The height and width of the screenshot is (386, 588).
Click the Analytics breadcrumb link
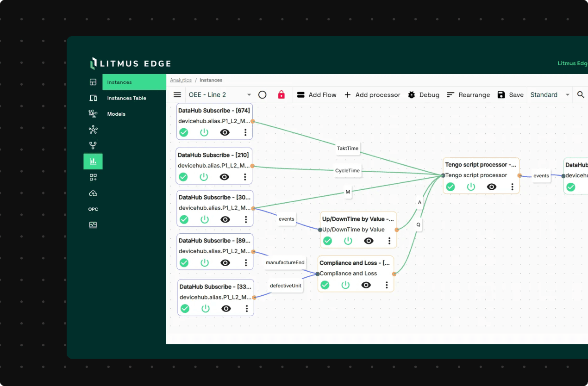point(181,80)
